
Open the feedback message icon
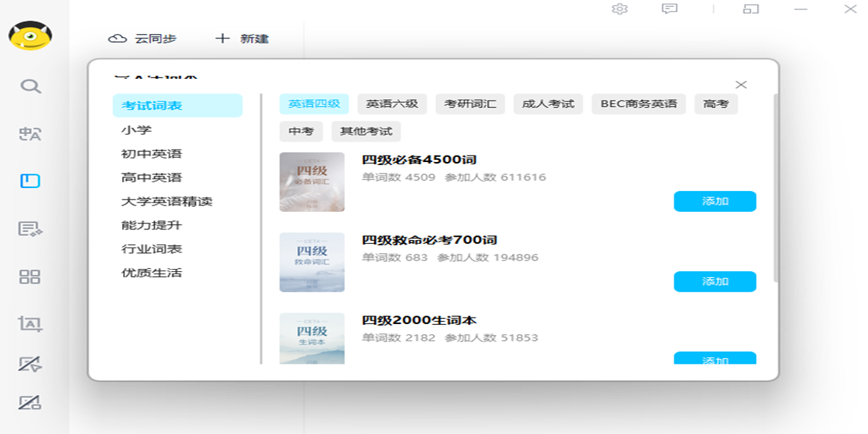[x=670, y=9]
